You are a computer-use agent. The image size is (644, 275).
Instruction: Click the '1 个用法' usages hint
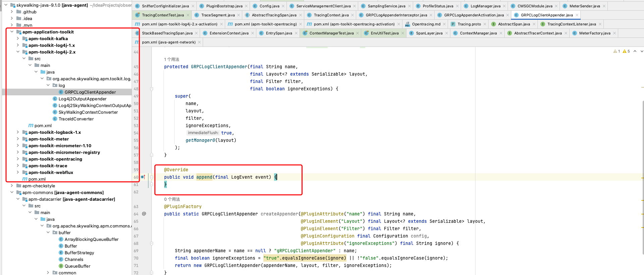pos(172,60)
